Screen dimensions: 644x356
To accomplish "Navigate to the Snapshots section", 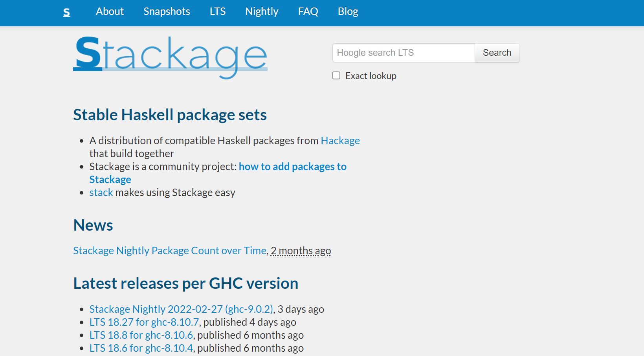I will click(x=166, y=12).
